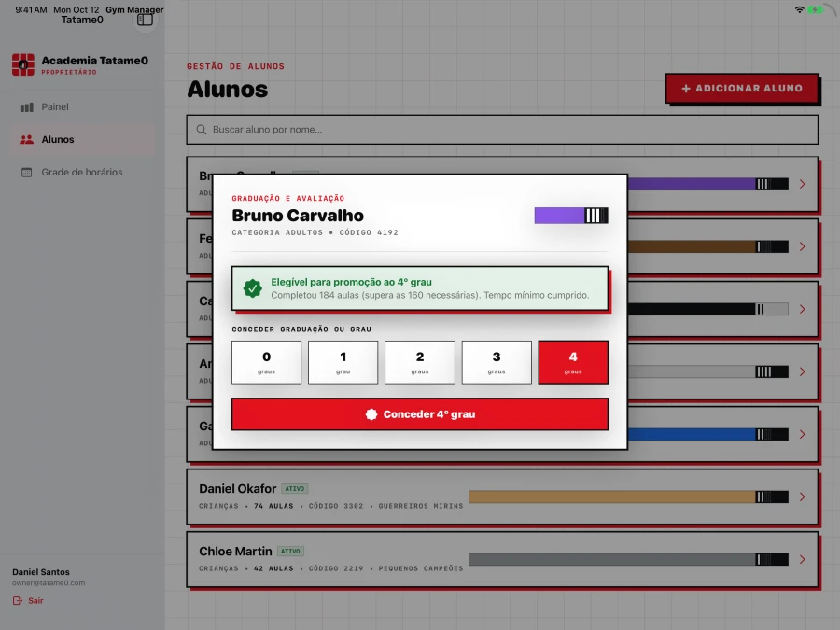Click Sair to log out
This screenshot has height=630, width=840.
point(28,601)
